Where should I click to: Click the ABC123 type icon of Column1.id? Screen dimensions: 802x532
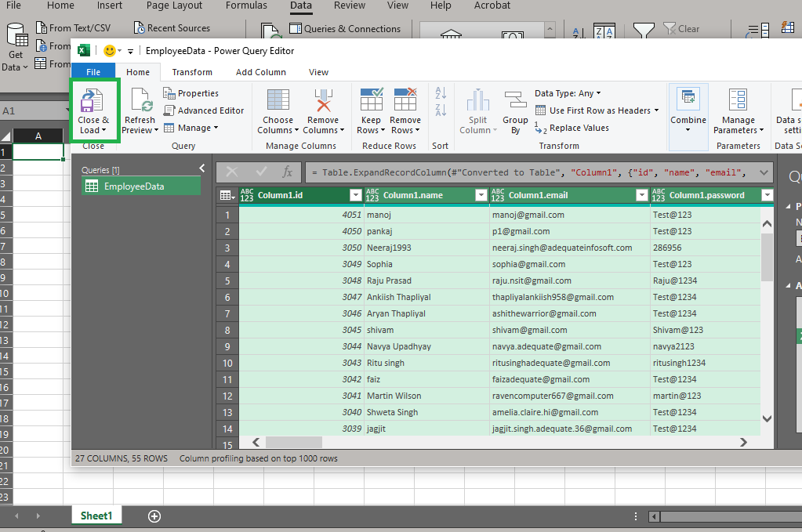246,195
